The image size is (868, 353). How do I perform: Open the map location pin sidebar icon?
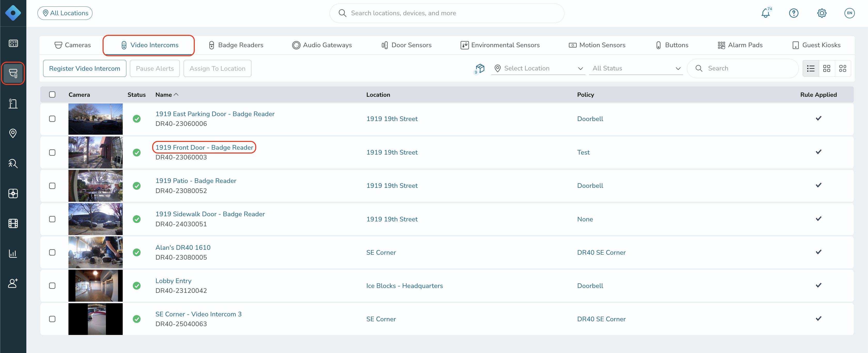click(13, 133)
